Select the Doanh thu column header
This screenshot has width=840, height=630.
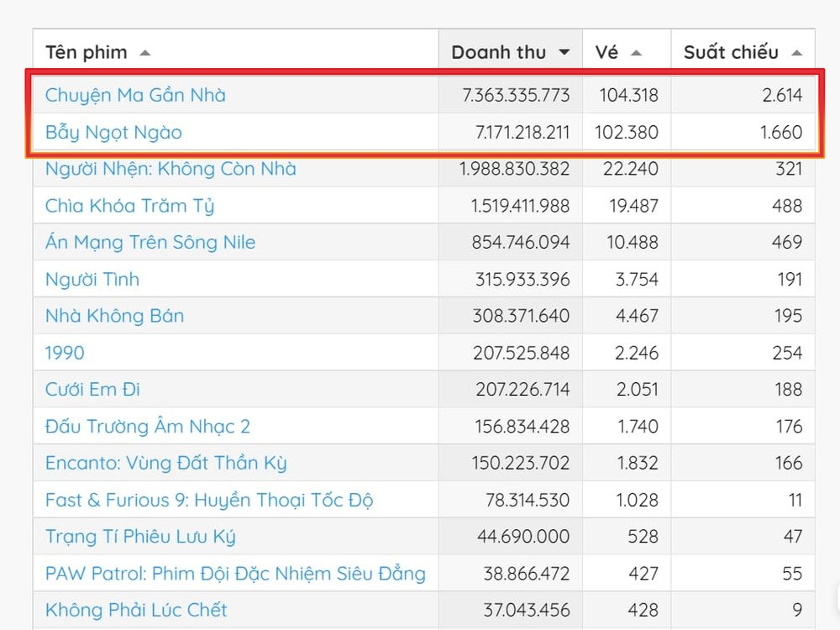(498, 52)
